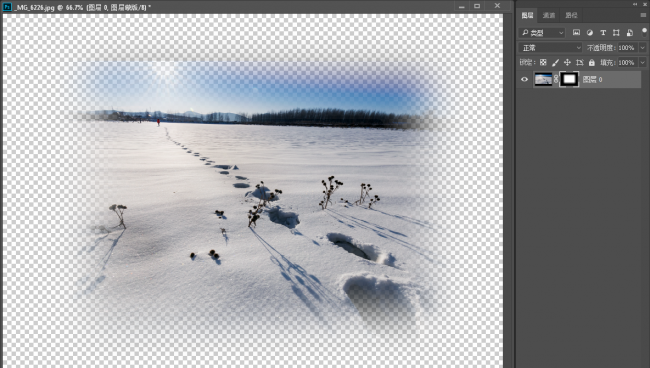Filter layers by adjustment layer icon
Image resolution: width=650 pixels, height=368 pixels.
(589, 32)
